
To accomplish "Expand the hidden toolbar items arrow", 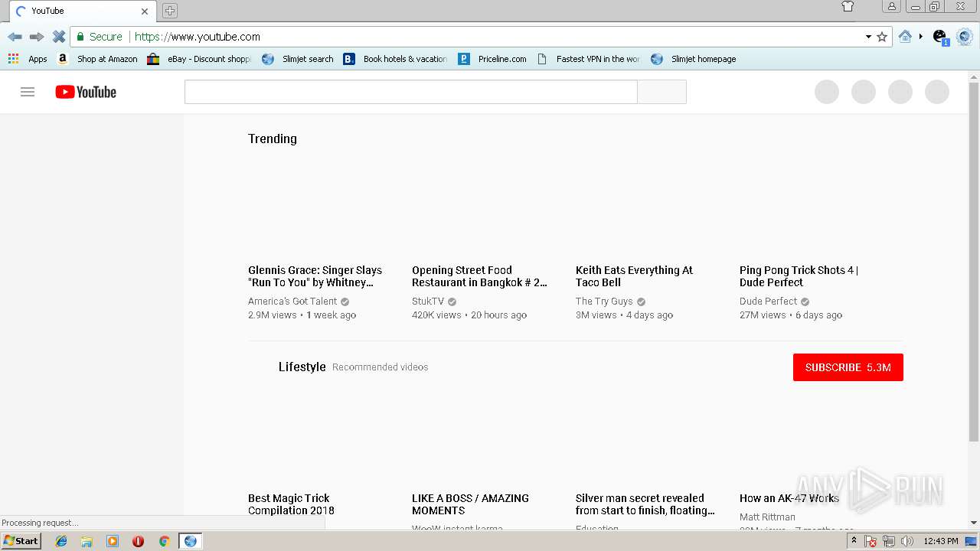I will tap(921, 37).
